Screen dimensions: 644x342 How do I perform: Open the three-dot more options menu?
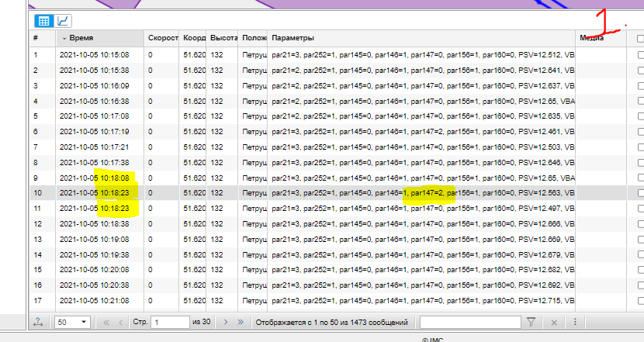[x=573, y=322]
